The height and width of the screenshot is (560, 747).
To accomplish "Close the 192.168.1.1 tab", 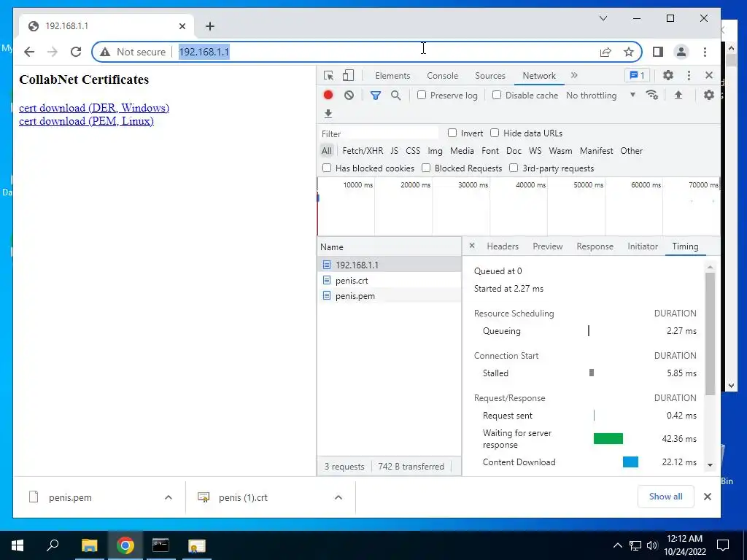I will 182,26.
